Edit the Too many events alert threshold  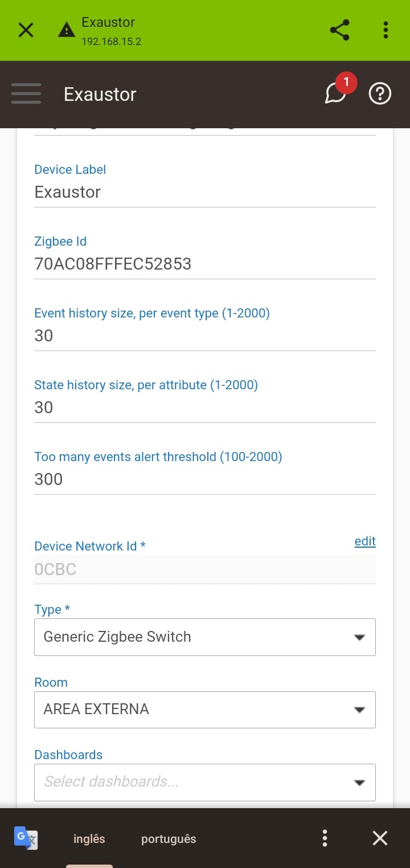(x=205, y=480)
